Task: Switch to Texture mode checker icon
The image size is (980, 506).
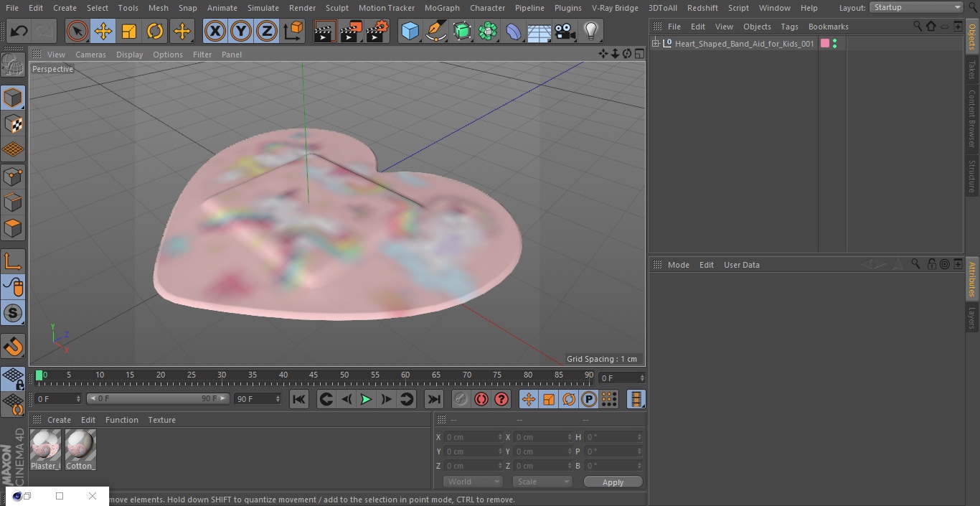Action: 13,124
